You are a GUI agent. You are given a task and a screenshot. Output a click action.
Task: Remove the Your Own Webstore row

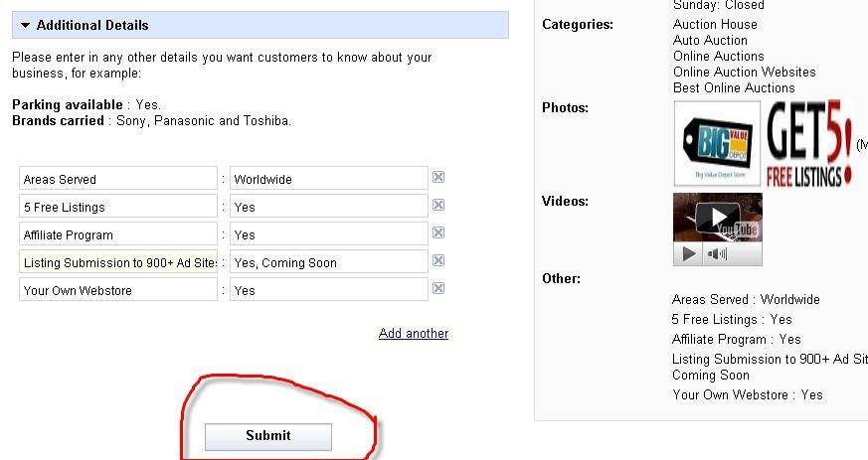[x=438, y=288]
